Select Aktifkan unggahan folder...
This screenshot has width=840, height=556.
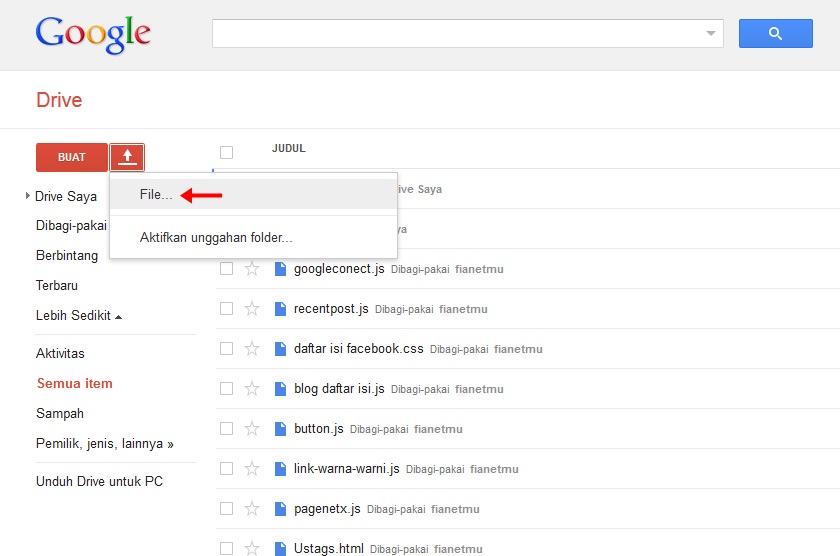253,237
